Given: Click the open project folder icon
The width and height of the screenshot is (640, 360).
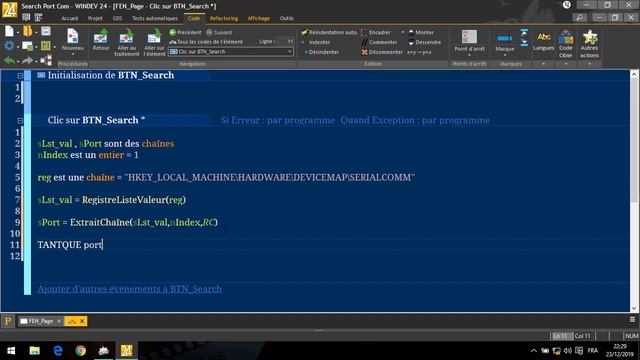Looking at the screenshot, I should [x=27, y=31].
